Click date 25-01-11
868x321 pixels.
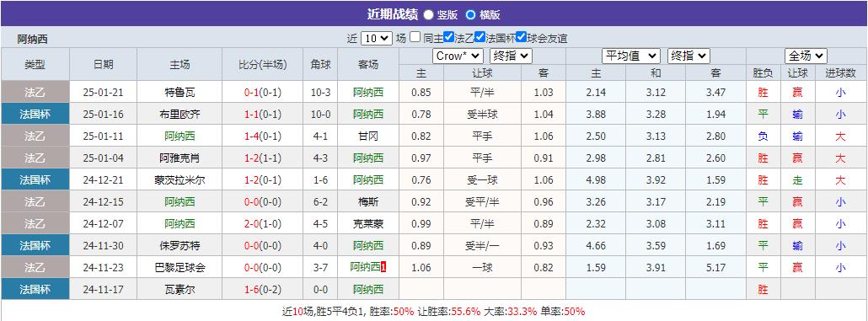click(x=103, y=136)
